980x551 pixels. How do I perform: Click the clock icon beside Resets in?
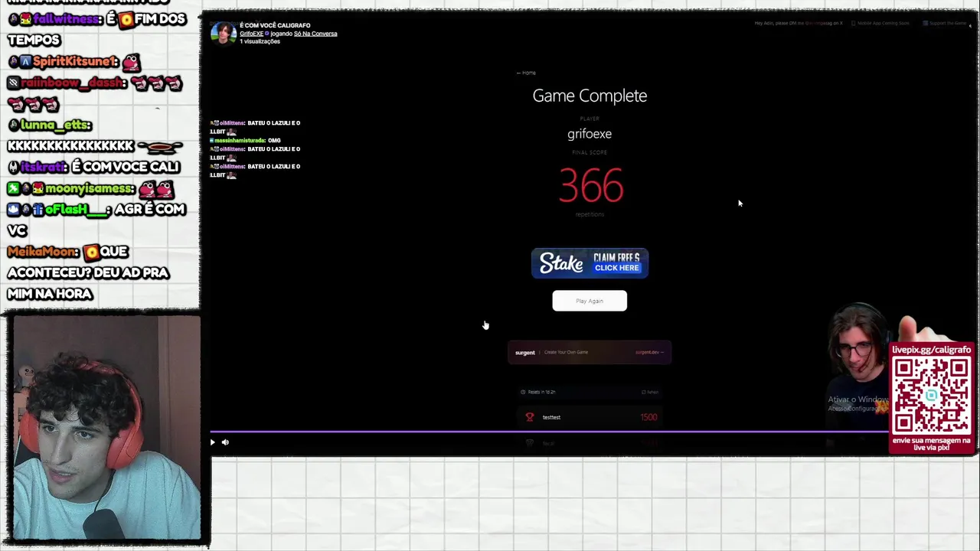523,392
